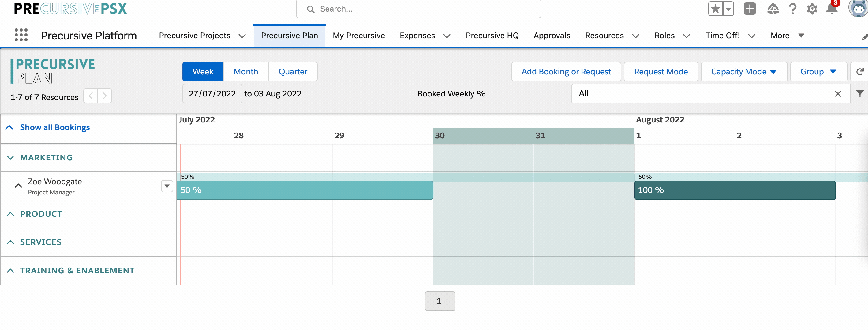Click the 27/07/2022 start date field
The height and width of the screenshot is (330, 868).
point(212,93)
